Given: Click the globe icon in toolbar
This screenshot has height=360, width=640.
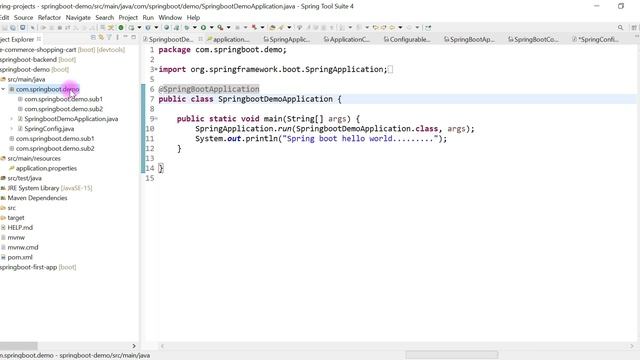Looking at the screenshot, I should point(167,27).
